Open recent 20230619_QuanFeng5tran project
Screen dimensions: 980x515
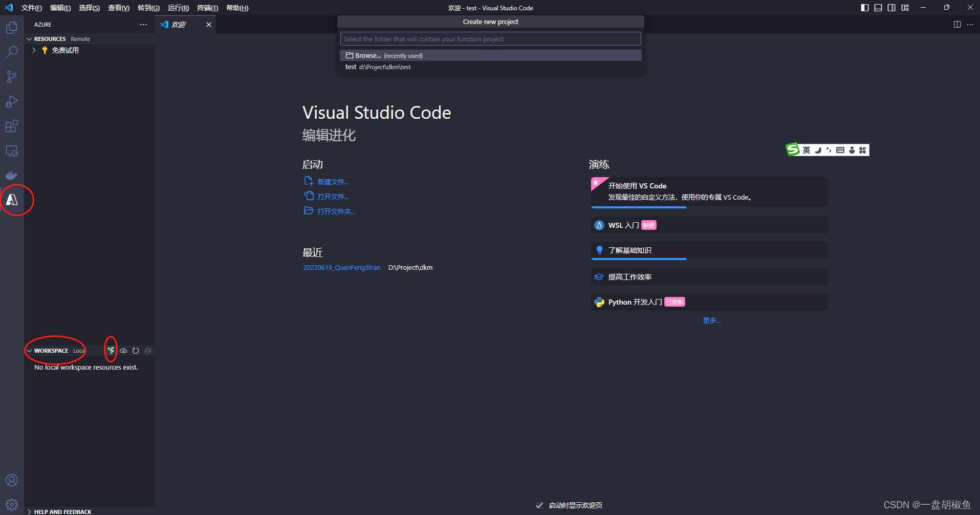pos(342,267)
